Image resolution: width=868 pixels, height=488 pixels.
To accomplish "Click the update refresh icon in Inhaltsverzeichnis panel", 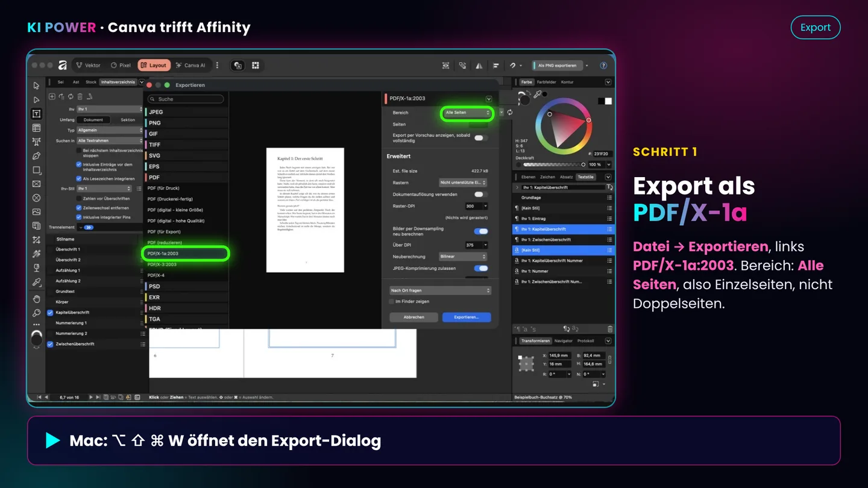I will [x=71, y=96].
